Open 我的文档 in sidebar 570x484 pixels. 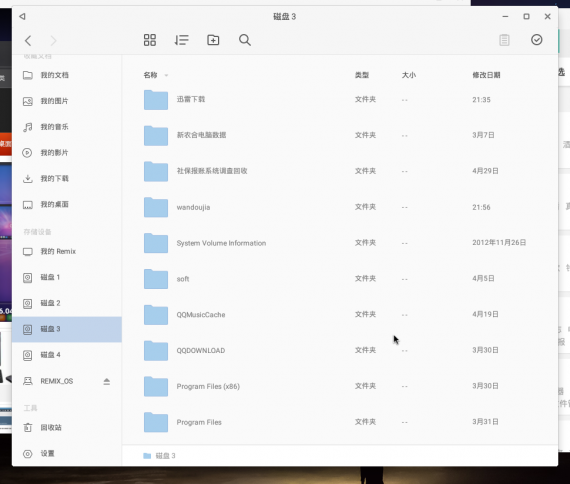[x=67, y=75]
